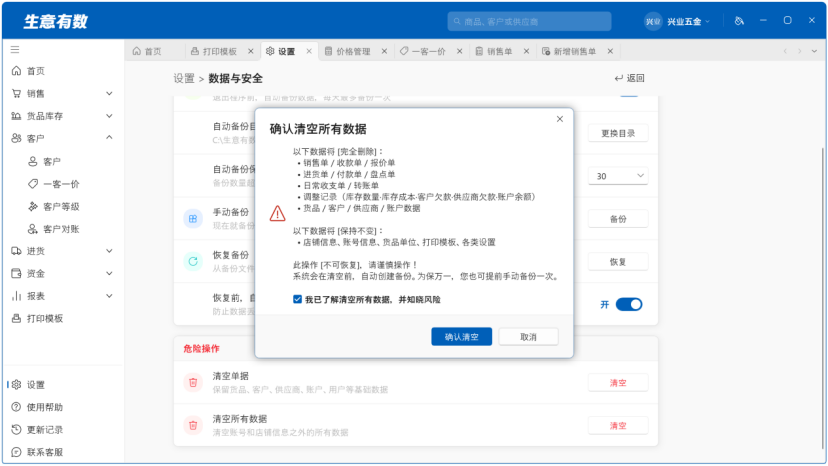The image size is (828, 466).
Task: Close the 新增销售单 tab
Action: tap(610, 51)
